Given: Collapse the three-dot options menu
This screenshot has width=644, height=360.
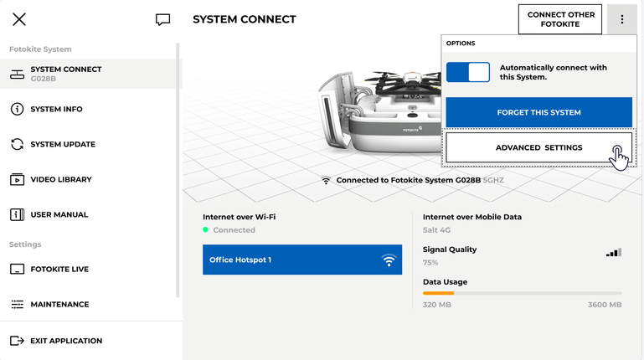Looking at the screenshot, I should coord(621,19).
